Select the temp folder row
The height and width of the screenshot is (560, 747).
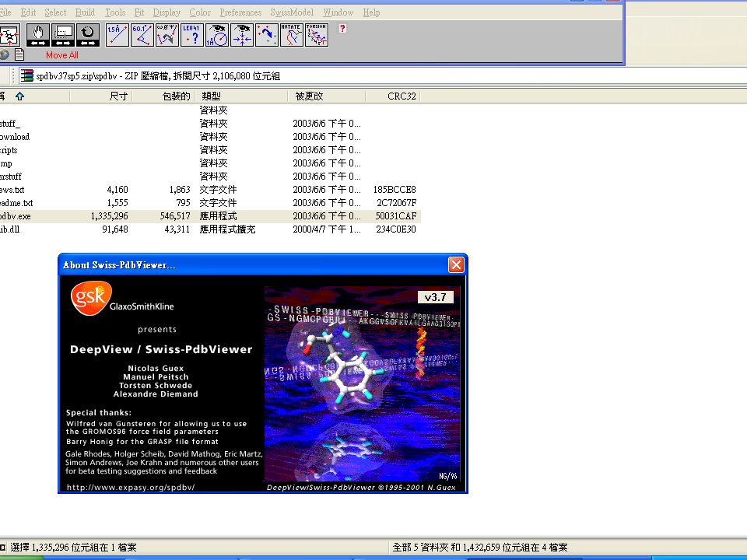pyautogui.click(x=209, y=163)
